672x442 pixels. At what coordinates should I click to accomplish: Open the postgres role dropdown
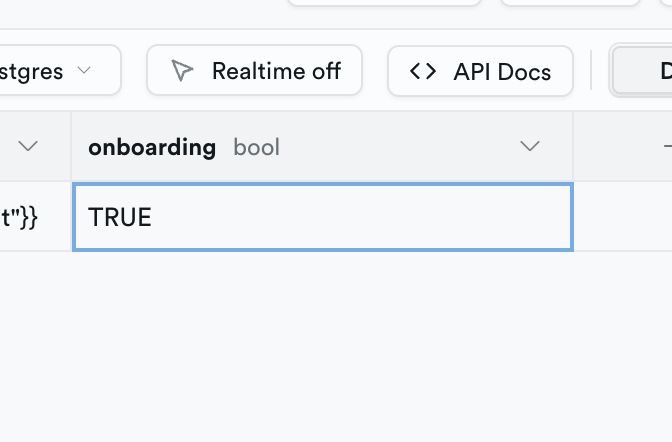(50, 71)
